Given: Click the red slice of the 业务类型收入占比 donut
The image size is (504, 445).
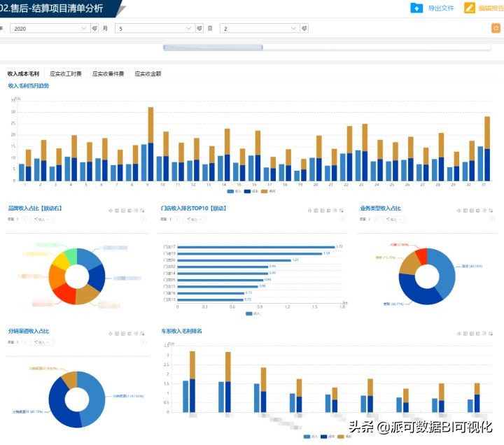Looking at the screenshot, I should (421, 255).
